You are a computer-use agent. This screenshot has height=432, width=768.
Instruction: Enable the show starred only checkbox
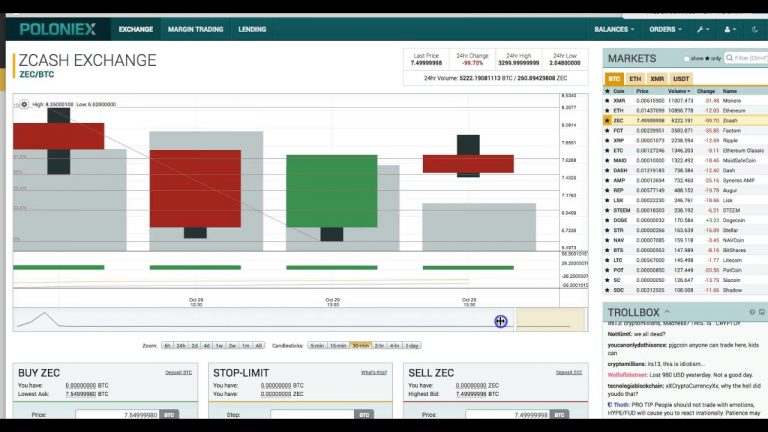[686, 58]
